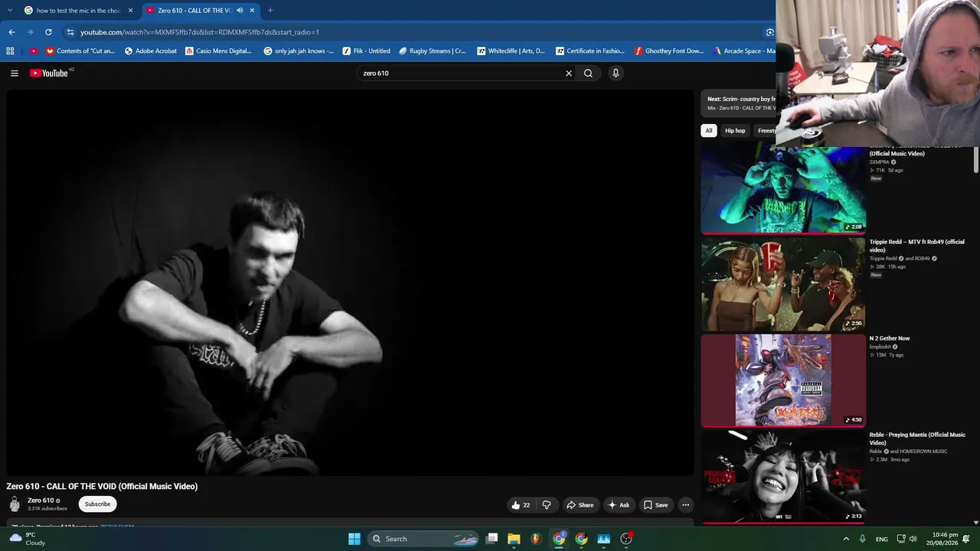Open FL Studio from the taskbar

point(536,539)
